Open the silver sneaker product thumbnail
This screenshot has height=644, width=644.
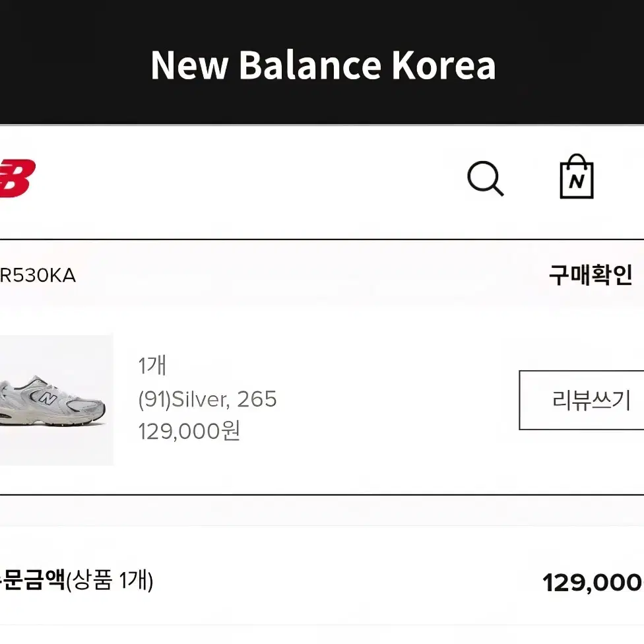[55, 400]
